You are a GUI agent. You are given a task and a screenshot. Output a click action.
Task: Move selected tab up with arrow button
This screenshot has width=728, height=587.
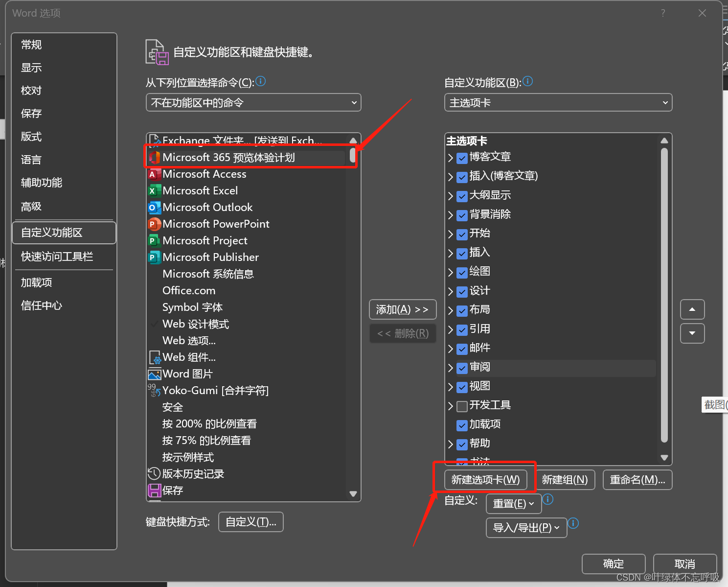[x=692, y=309]
